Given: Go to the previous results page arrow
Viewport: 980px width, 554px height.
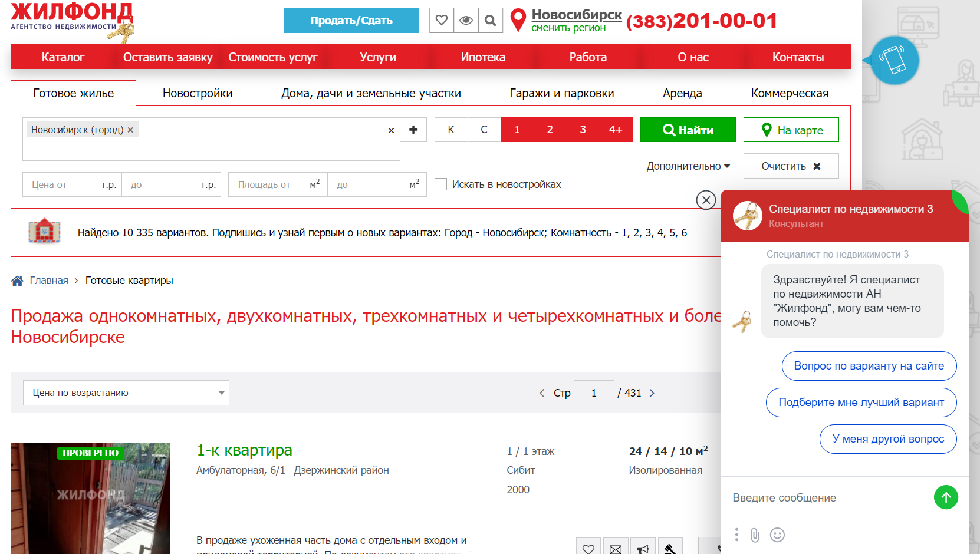Looking at the screenshot, I should coord(542,393).
